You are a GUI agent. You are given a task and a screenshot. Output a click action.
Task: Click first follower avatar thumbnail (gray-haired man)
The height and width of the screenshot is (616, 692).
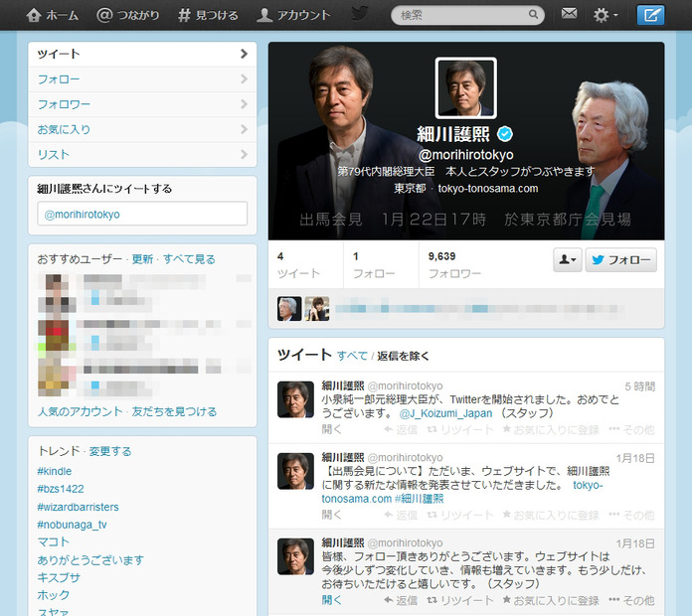coord(289,309)
